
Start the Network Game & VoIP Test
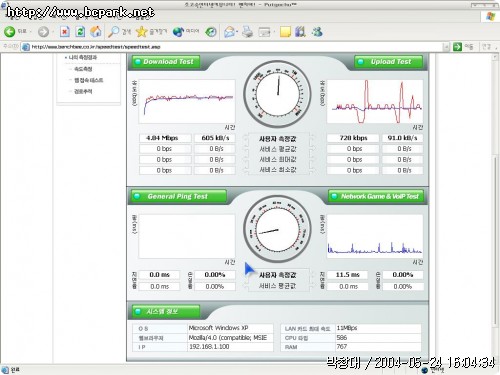point(376,196)
